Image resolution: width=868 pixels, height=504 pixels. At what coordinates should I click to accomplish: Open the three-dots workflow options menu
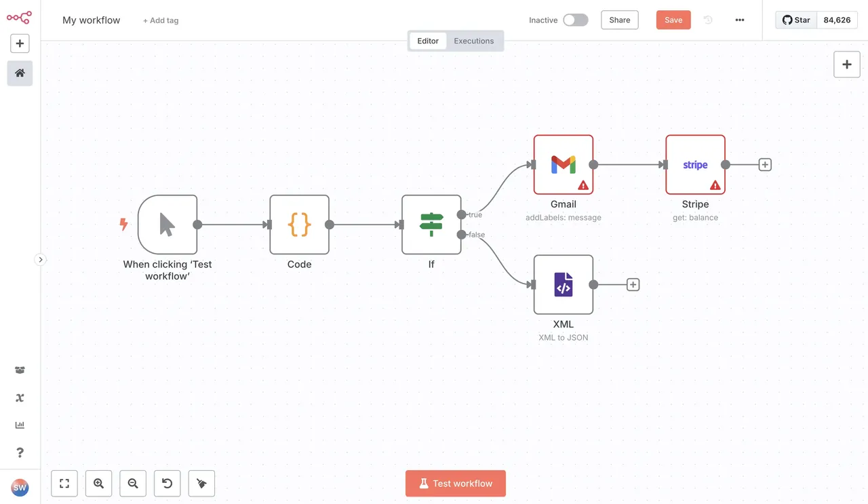(x=740, y=20)
